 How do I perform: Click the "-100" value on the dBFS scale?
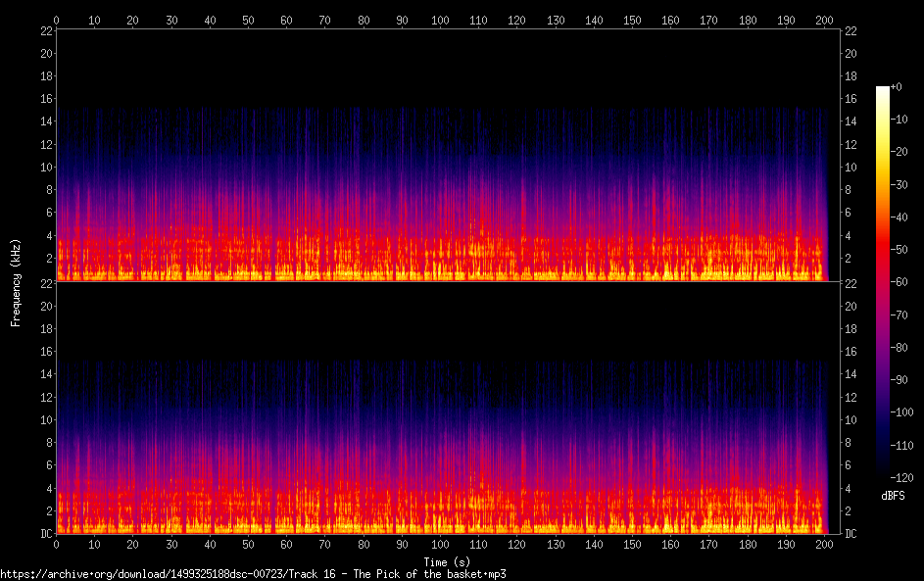[x=902, y=412]
